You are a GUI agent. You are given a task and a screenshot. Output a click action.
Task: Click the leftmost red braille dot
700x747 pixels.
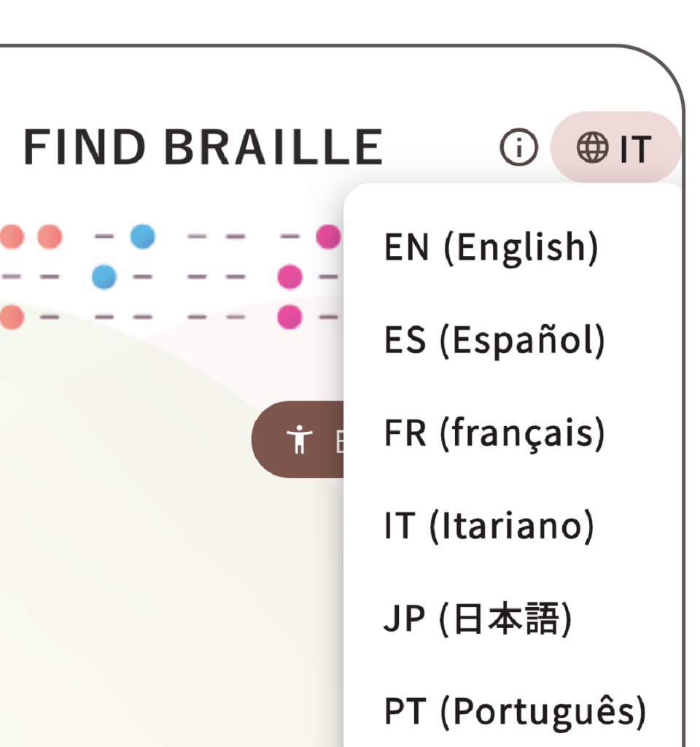[x=10, y=234]
